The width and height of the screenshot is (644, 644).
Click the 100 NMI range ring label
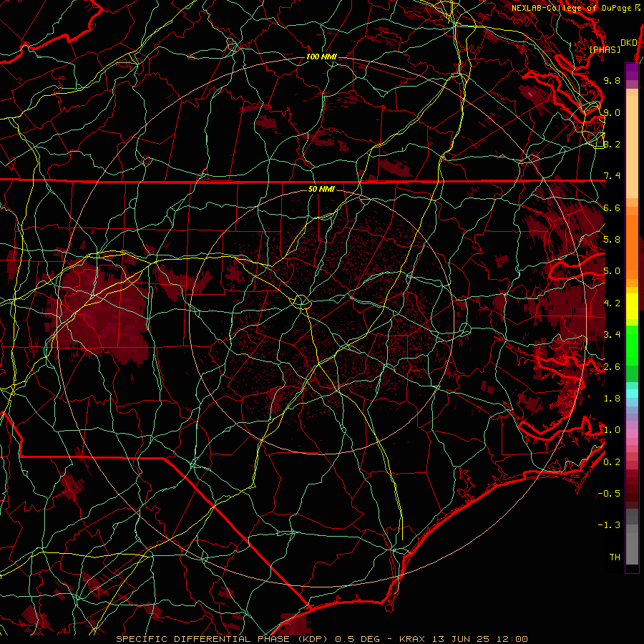point(321,57)
